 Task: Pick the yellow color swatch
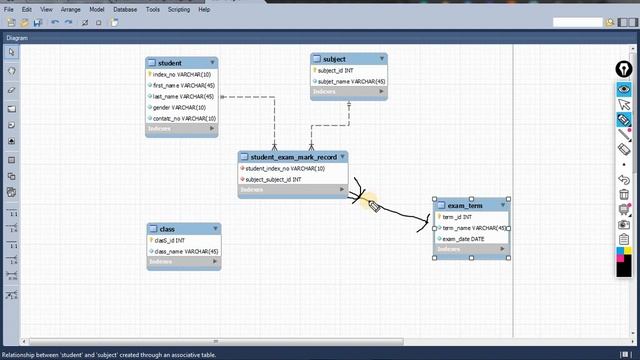pos(628,250)
